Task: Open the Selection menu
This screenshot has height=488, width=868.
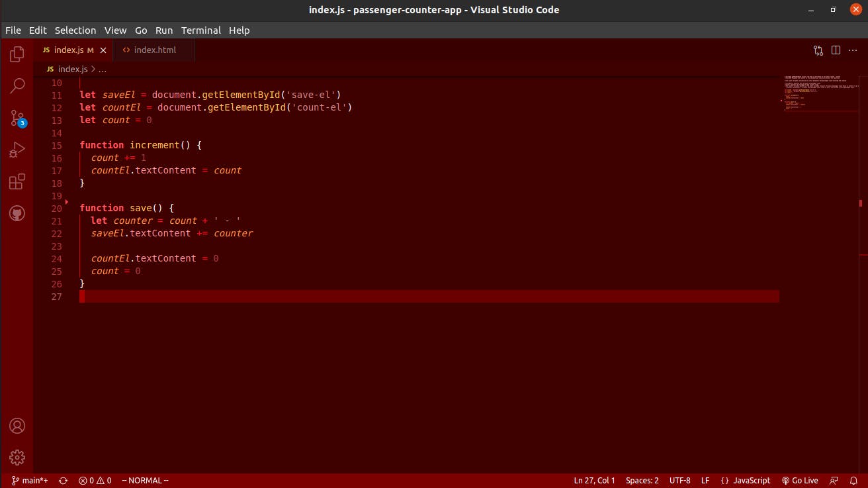Action: (x=75, y=30)
